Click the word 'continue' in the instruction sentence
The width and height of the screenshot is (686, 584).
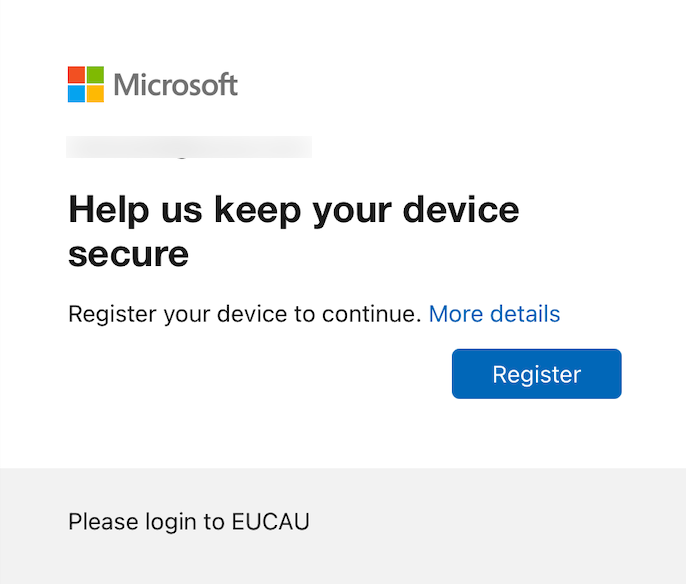point(368,314)
